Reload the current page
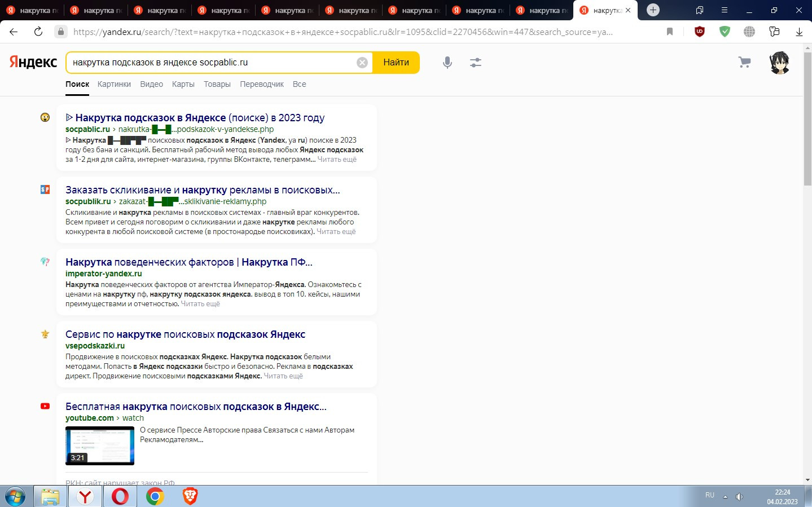This screenshot has height=507, width=812. (38, 32)
